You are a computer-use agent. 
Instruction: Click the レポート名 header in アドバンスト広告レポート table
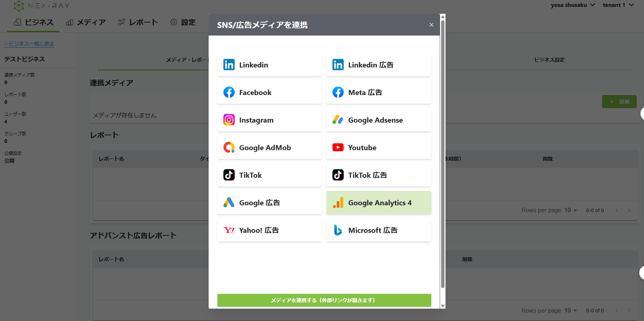(111, 259)
